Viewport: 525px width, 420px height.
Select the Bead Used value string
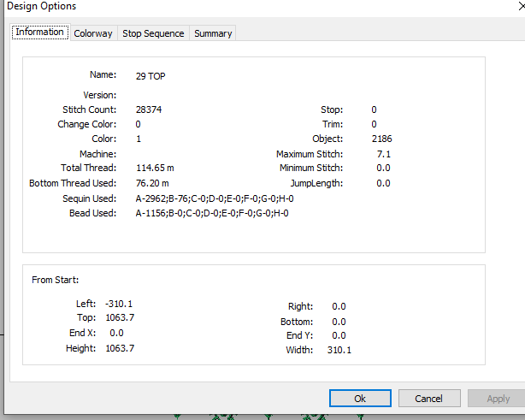[x=212, y=213]
